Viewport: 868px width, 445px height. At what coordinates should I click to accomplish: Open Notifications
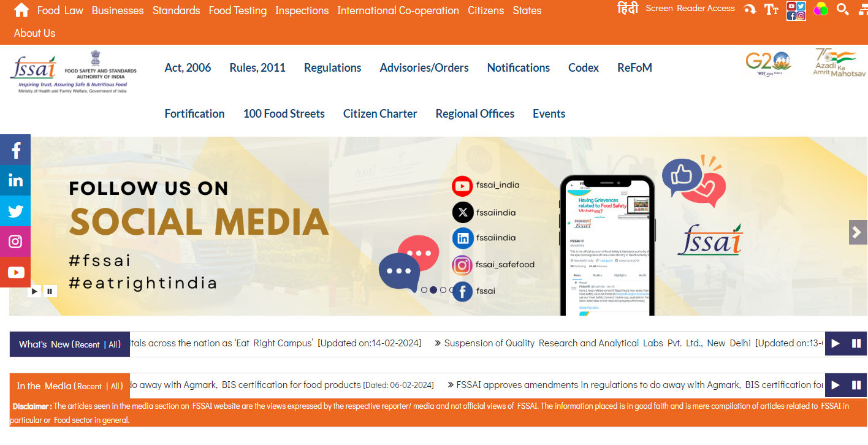coord(519,67)
